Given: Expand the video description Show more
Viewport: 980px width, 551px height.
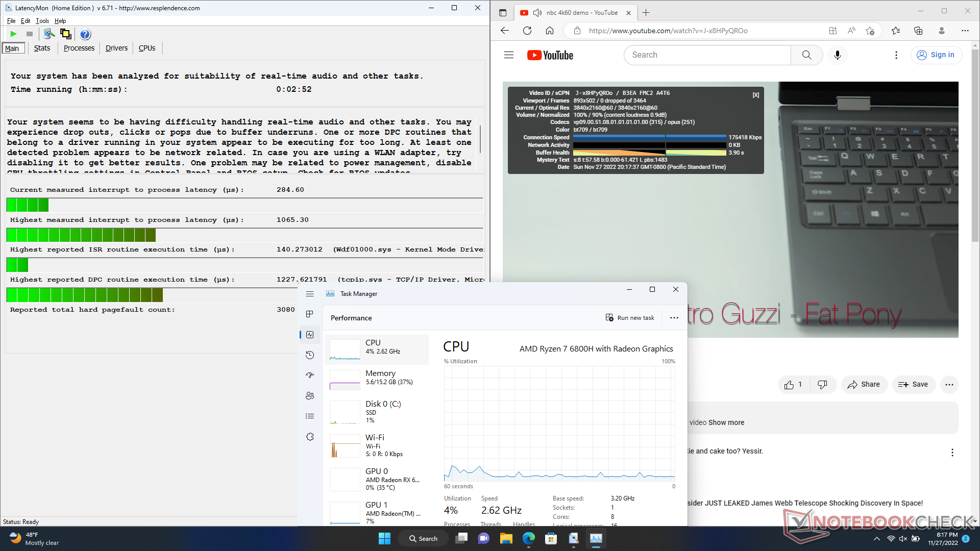Looking at the screenshot, I should point(726,422).
